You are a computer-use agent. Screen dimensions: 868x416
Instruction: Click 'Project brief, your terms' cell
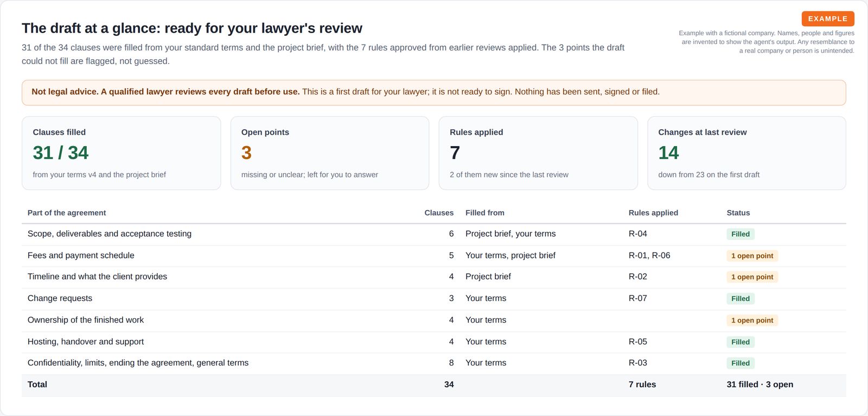click(510, 234)
